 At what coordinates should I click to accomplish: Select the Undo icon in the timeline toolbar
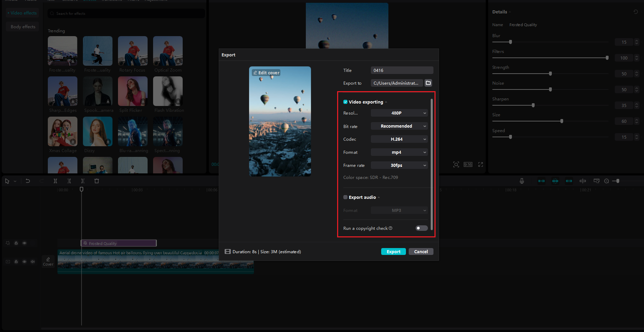28,181
